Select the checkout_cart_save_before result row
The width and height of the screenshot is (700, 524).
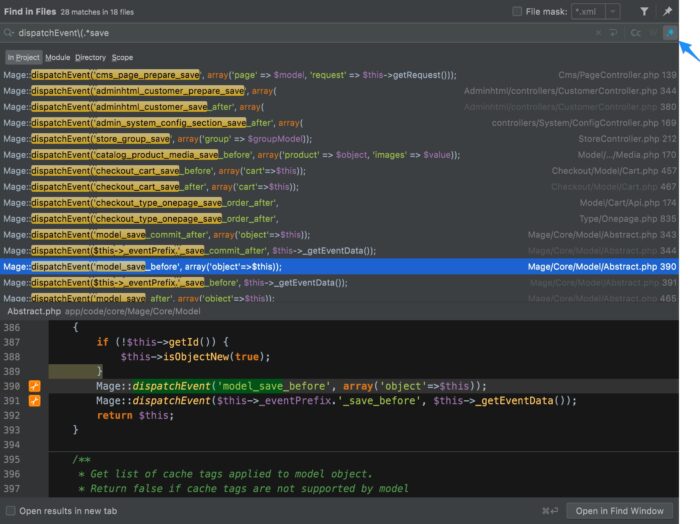coord(339,171)
